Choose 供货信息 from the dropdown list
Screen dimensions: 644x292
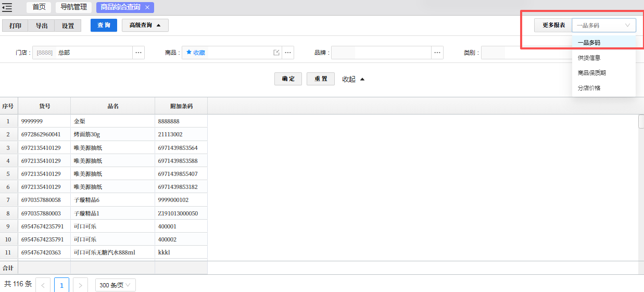[604, 58]
